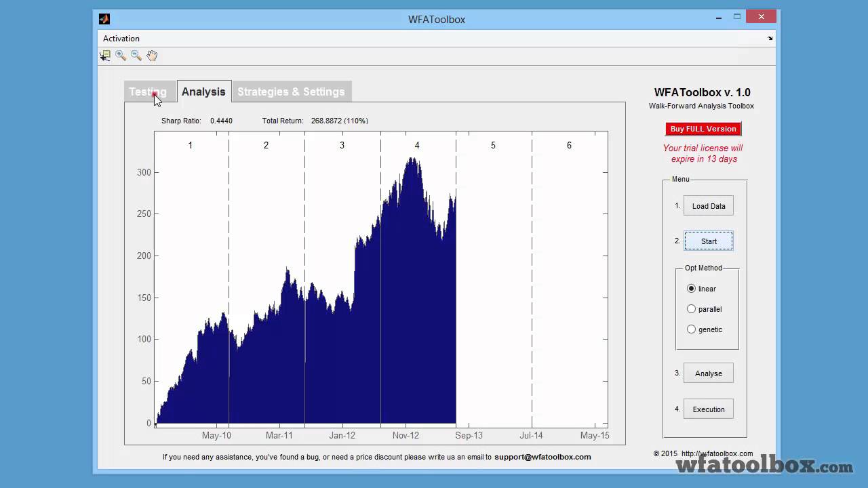Click the Nov-12 x-axis date label
Screen dimensions: 868x488
(406, 436)
